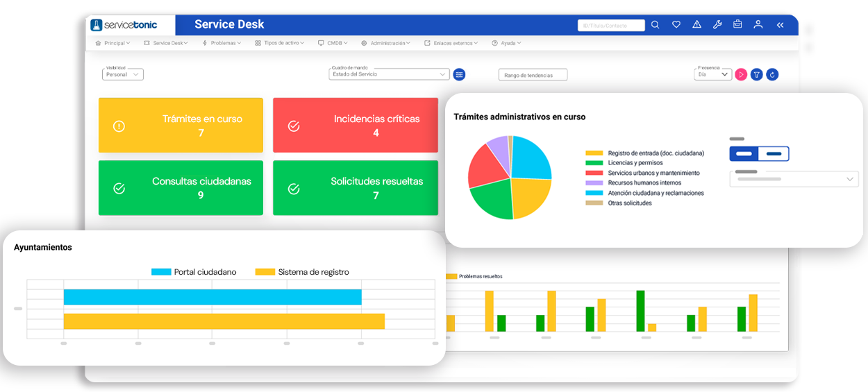The height and width of the screenshot is (392, 868).
Task: Click the magnifier search icon in header
Action: [x=655, y=25]
